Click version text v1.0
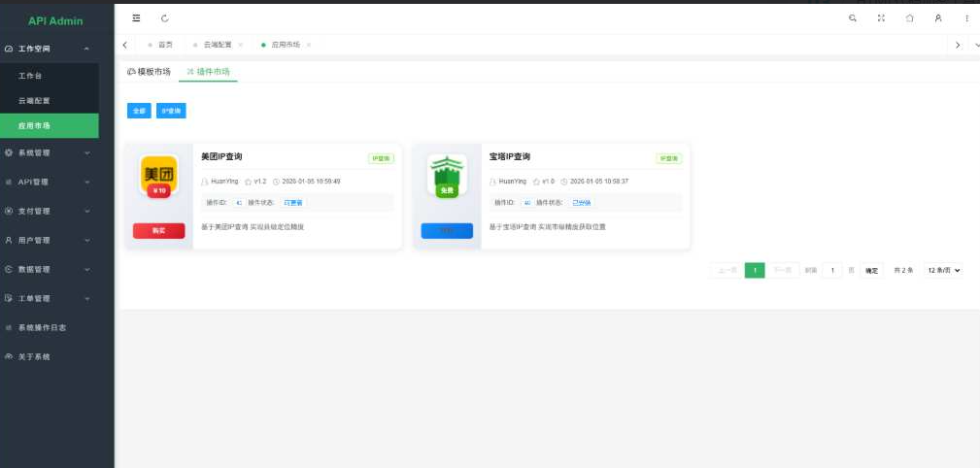This screenshot has height=468, width=980. coord(548,182)
